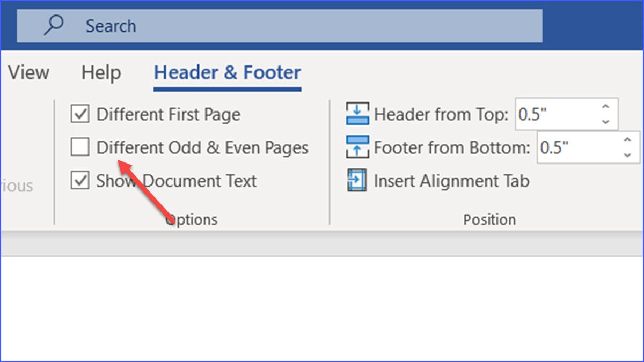644x362 pixels.
Task: Decrease Footer from Bottom with the down stepper
Action: (x=627, y=156)
